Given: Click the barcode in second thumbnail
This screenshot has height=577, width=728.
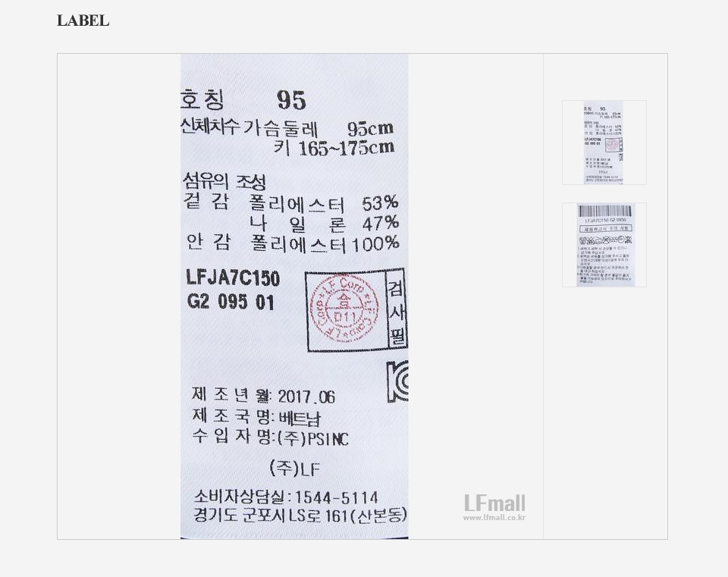Looking at the screenshot, I should [605, 212].
